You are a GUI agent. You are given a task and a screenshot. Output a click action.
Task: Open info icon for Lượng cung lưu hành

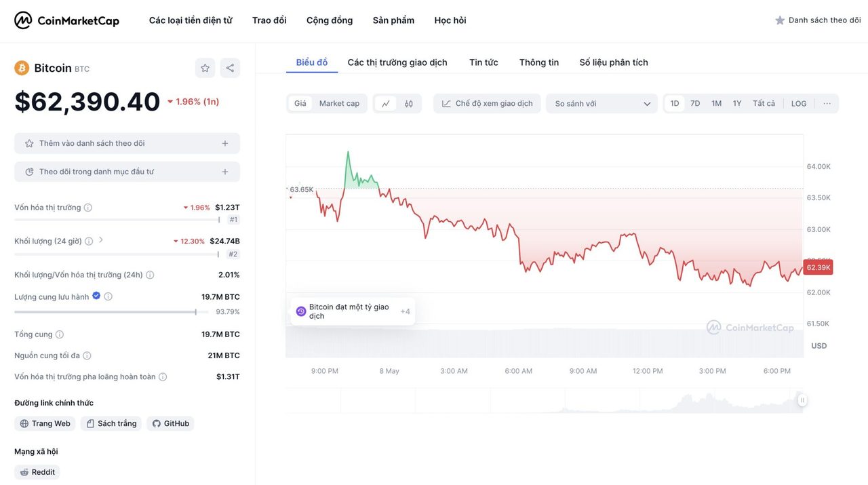point(108,296)
